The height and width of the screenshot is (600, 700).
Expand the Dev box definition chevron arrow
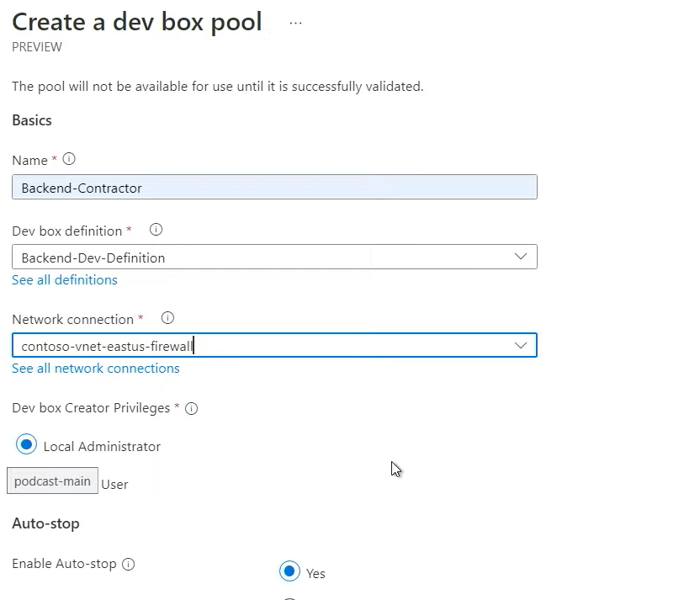click(x=521, y=257)
